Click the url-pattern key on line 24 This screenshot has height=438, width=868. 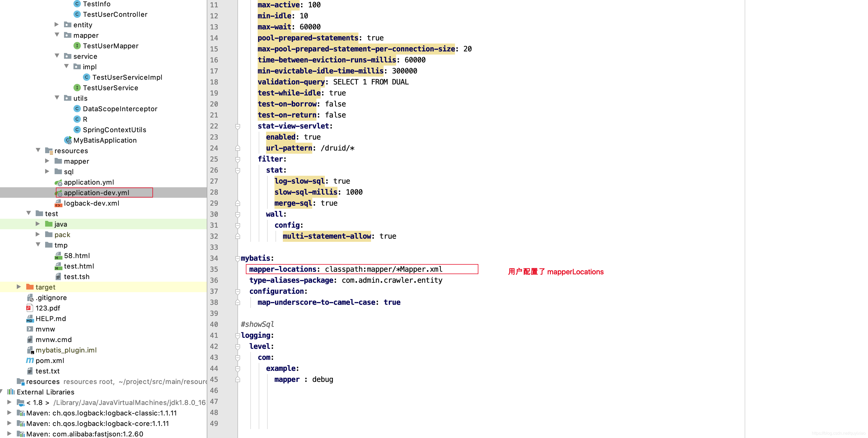[x=289, y=148]
